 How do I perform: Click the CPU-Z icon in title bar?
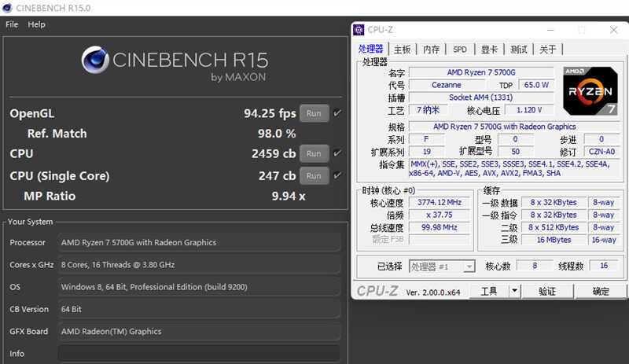coord(359,30)
